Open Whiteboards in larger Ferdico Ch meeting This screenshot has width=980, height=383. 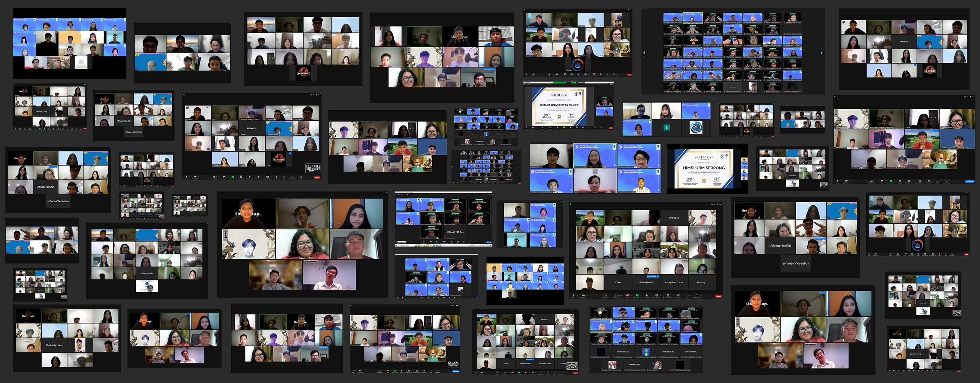coord(697,296)
